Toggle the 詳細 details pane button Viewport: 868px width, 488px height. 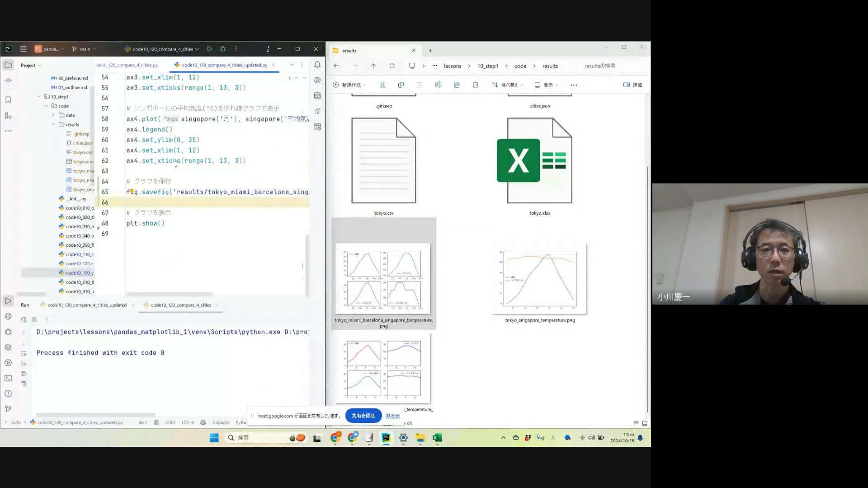click(x=632, y=85)
